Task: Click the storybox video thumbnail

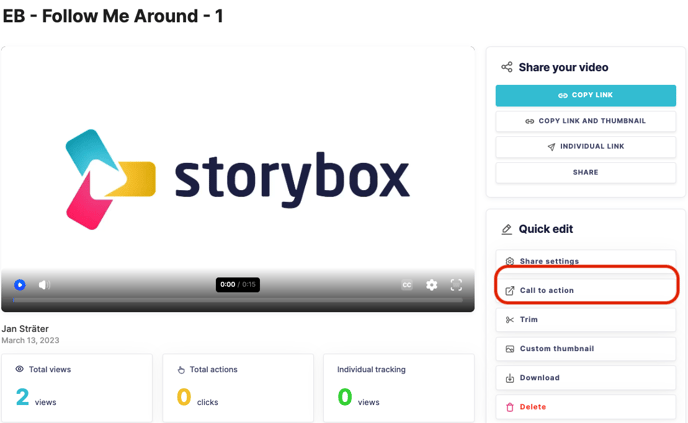Action: (238, 179)
